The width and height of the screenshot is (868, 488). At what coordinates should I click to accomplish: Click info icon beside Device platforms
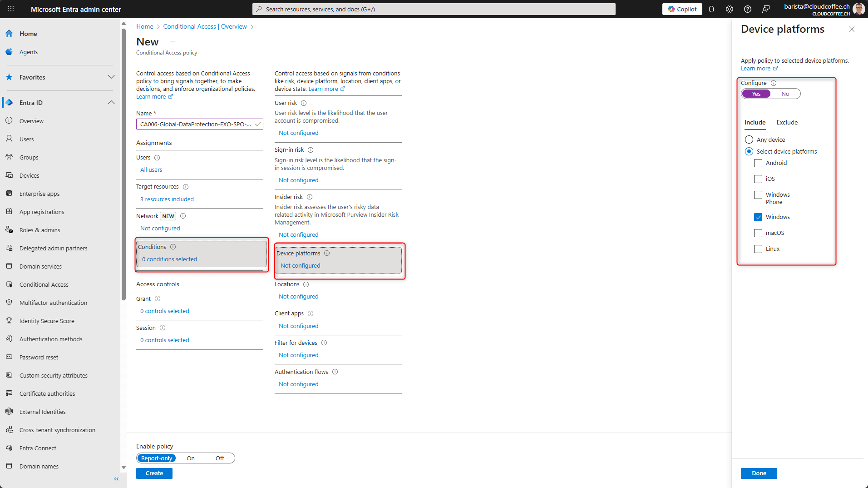[327, 253]
